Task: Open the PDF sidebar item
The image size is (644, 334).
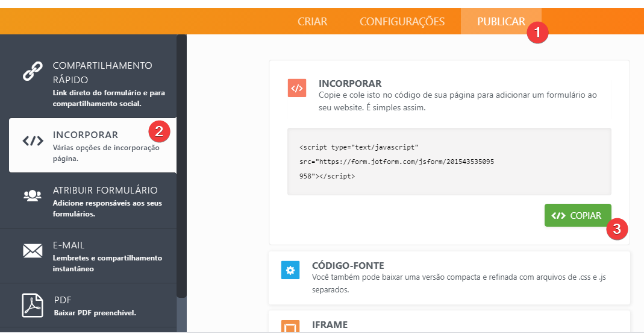Action: coord(89,305)
